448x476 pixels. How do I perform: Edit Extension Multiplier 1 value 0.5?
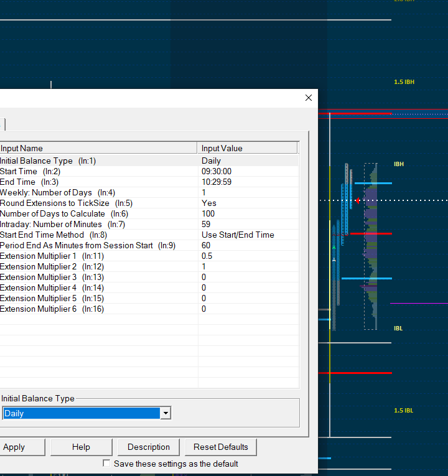tap(207, 256)
